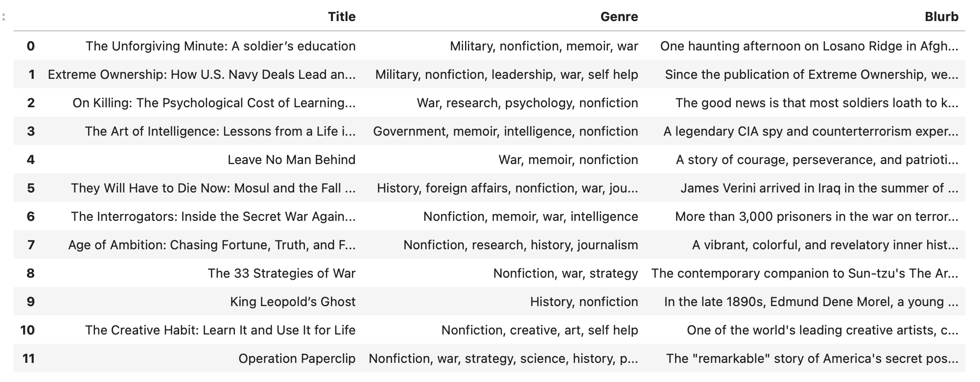Click the Operation Paperclip title cell

(297, 358)
